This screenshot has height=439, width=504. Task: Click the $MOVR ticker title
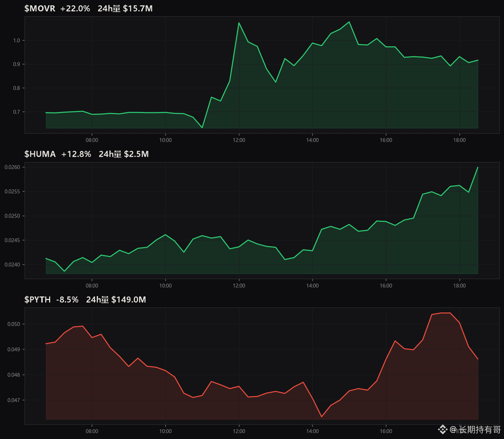coord(40,9)
